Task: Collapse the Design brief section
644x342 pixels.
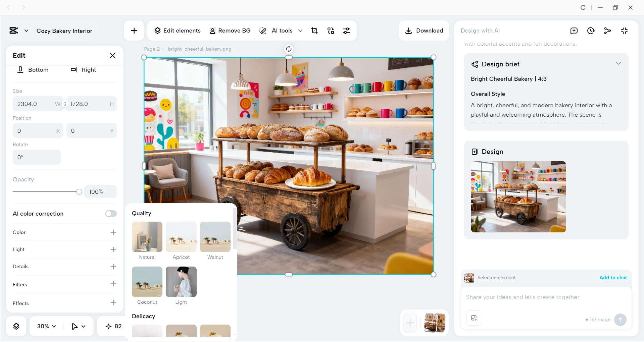Action: tap(618, 63)
